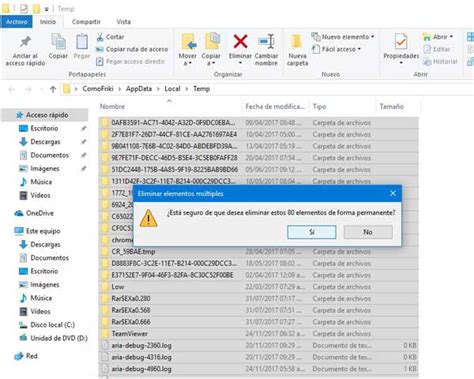Select the CR_59BAE.tmp folder
Image resolution: width=474 pixels, height=379 pixels.
pyautogui.click(x=259, y=252)
